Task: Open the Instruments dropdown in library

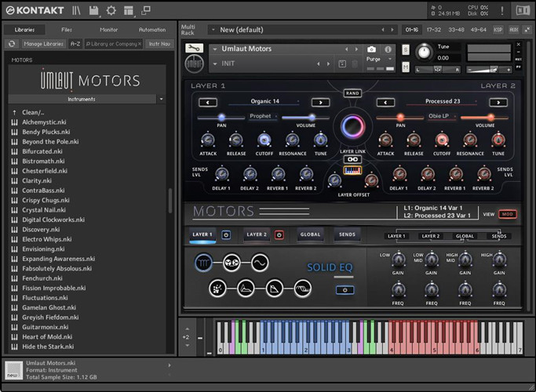Action: coord(161,100)
